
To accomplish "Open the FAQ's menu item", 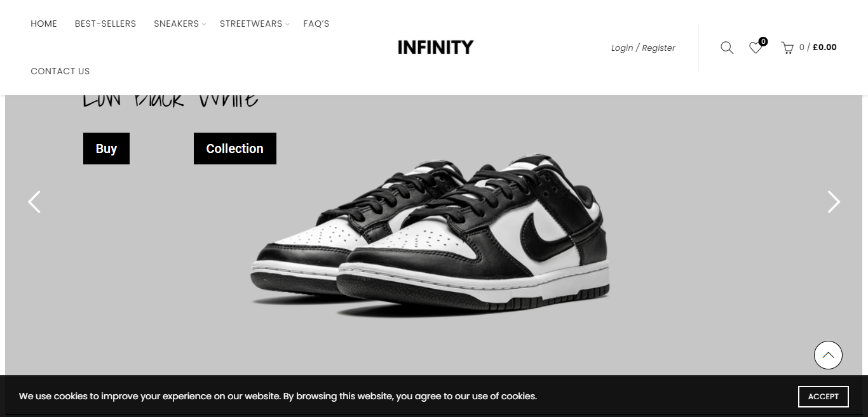I will [x=316, y=23].
